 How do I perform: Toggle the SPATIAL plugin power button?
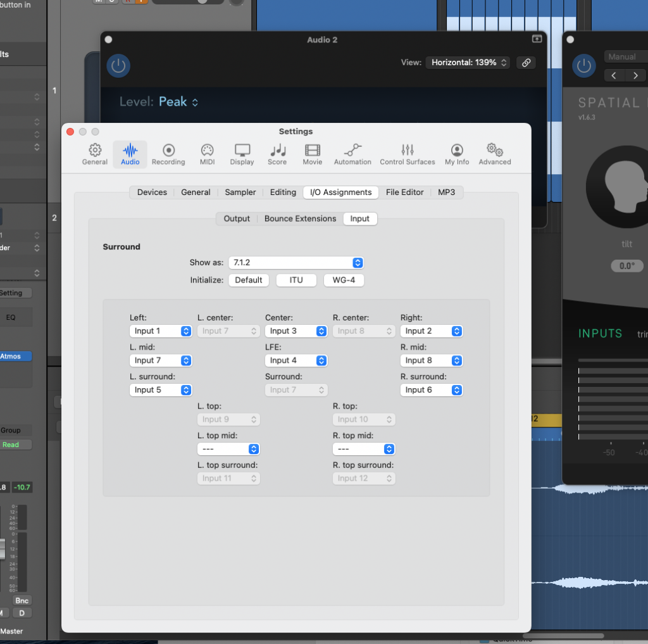pyautogui.click(x=584, y=66)
